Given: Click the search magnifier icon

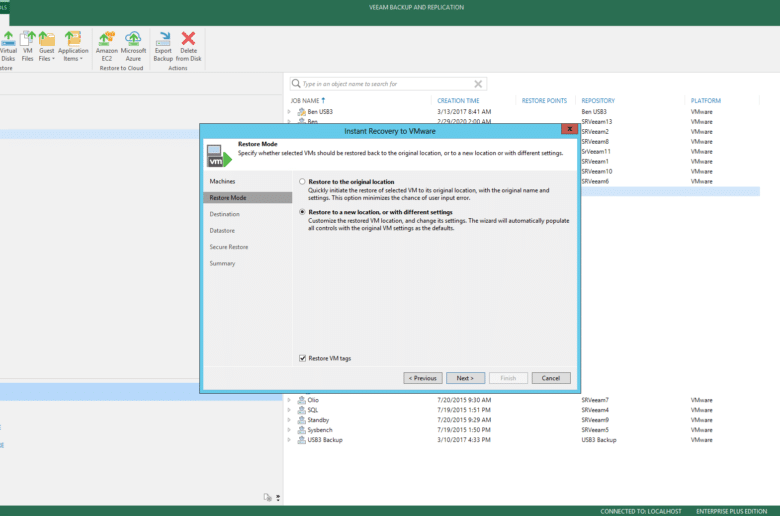Looking at the screenshot, I should coord(296,84).
